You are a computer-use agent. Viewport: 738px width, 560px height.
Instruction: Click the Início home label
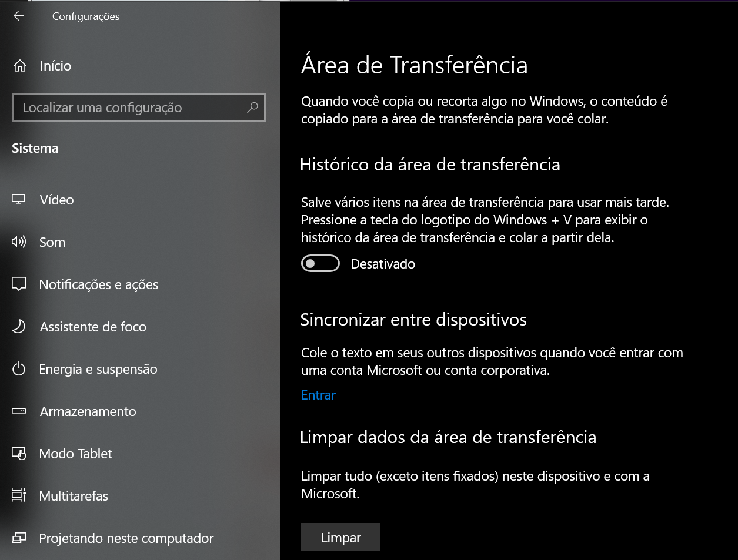click(x=55, y=66)
